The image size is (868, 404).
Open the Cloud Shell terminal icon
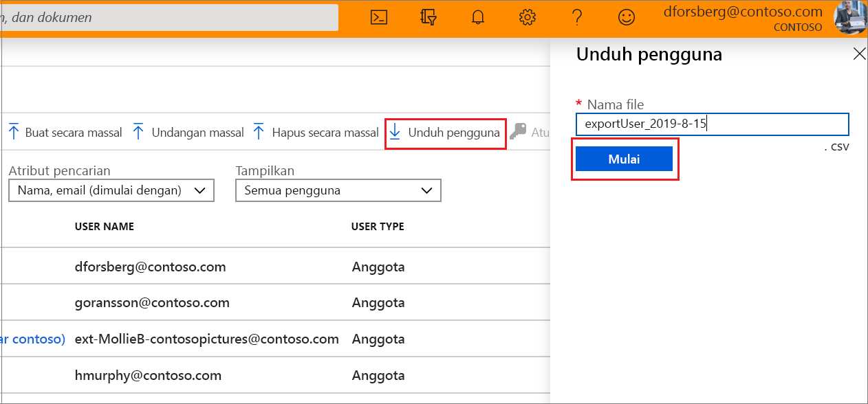(378, 17)
